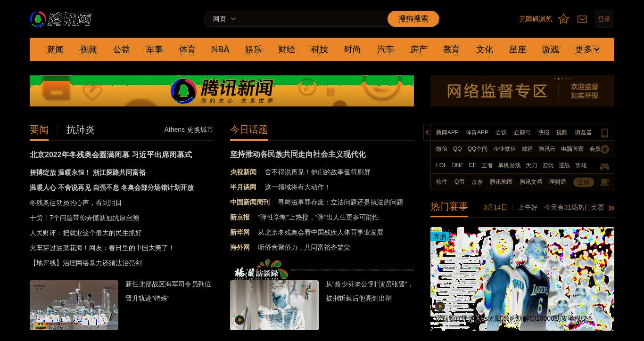Screen dimensions: 644x341
Task: Open the 海外网 source link
Action: (240, 247)
